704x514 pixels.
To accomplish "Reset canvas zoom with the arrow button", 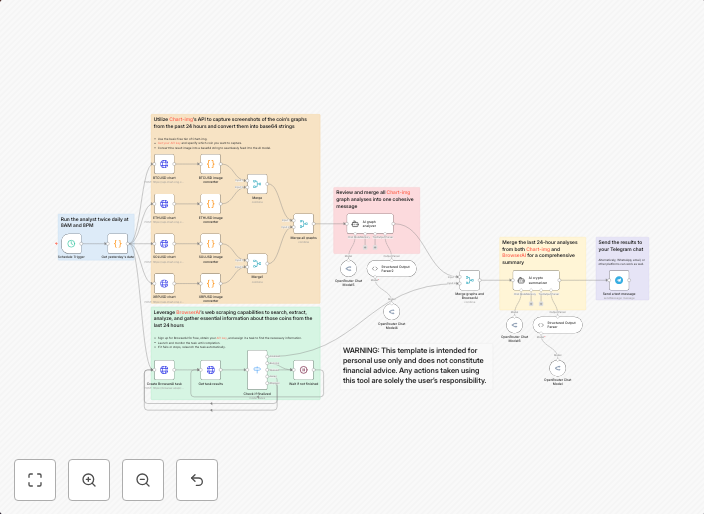I will (197, 480).
